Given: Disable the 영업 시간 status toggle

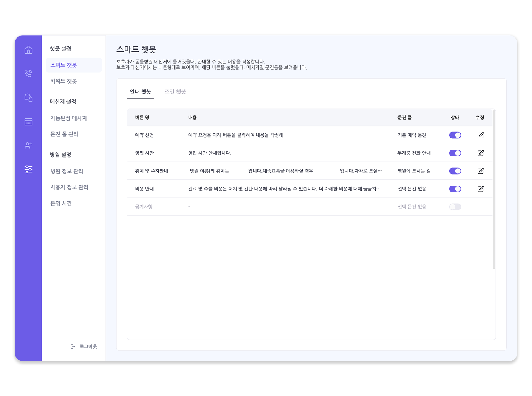Looking at the screenshot, I should click(455, 153).
